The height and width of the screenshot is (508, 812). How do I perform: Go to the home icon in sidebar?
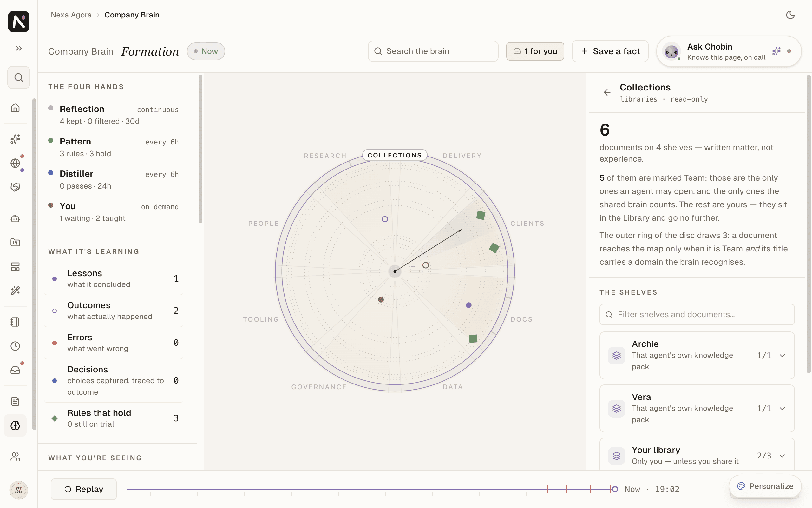[15, 108]
